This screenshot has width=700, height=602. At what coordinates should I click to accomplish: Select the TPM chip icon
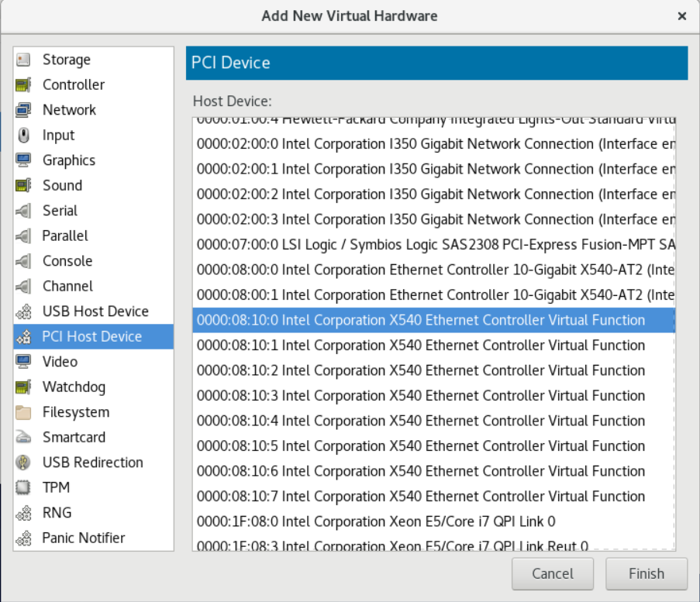pyautogui.click(x=23, y=487)
